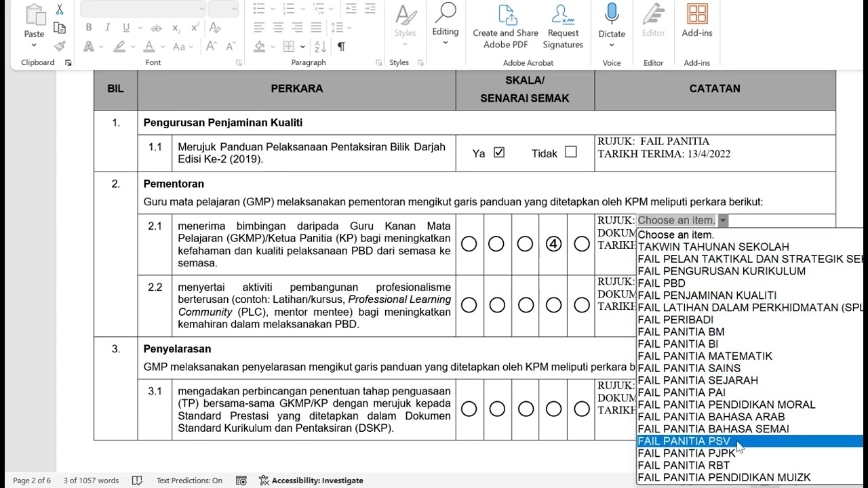868x488 pixels.
Task: Select the leftmost scale circle in row 3.1
Action: coord(469,409)
